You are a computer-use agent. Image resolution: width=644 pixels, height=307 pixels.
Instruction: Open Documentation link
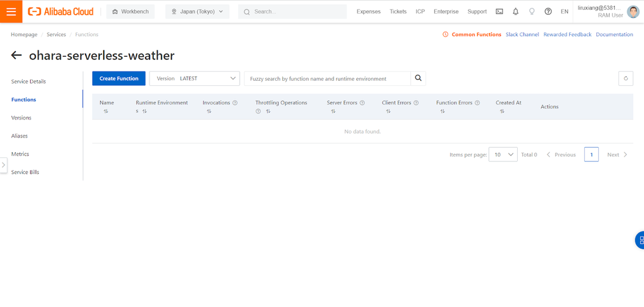pyautogui.click(x=614, y=35)
